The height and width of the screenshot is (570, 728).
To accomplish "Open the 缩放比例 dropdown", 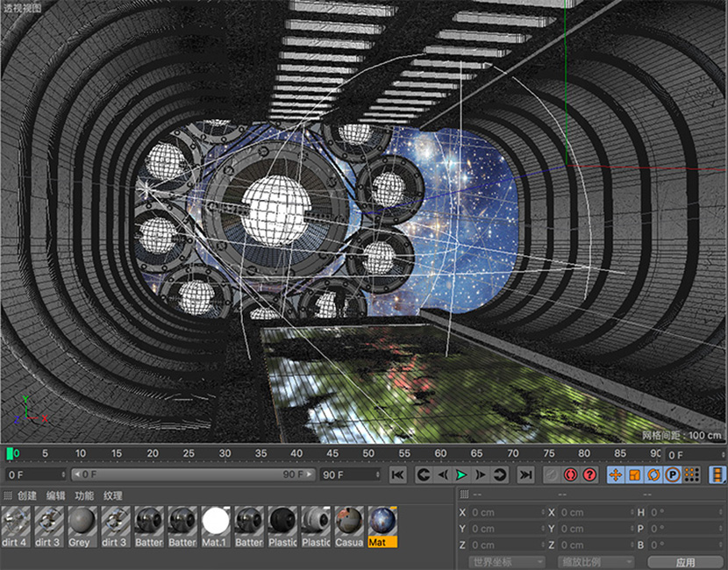I will pyautogui.click(x=593, y=561).
